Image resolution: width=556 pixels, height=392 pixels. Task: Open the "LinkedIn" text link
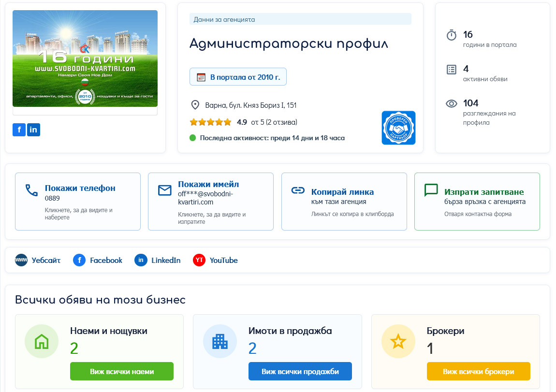166,261
